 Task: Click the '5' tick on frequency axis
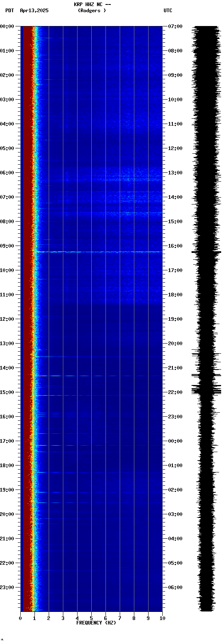coord(91,618)
